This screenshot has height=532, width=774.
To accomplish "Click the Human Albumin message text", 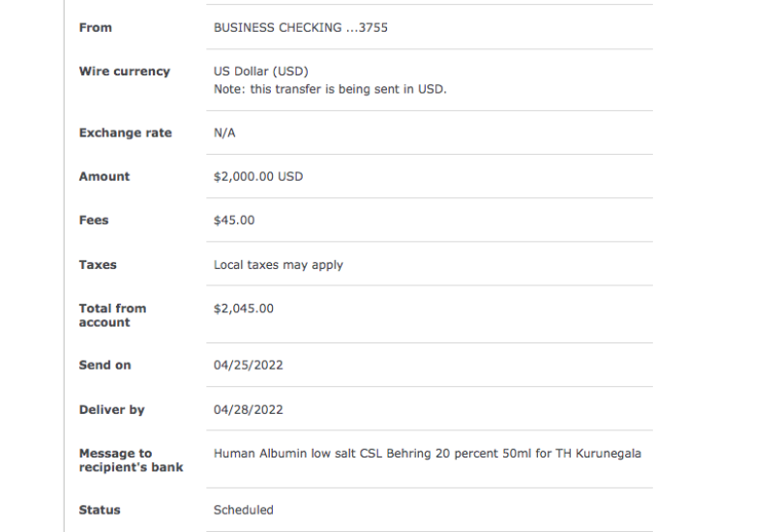I will tap(427, 454).
